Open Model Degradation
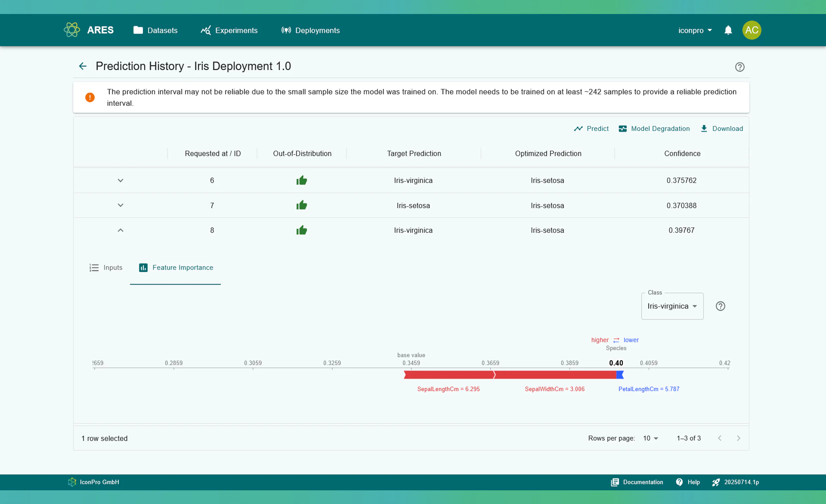Image resolution: width=826 pixels, height=504 pixels. tap(654, 129)
